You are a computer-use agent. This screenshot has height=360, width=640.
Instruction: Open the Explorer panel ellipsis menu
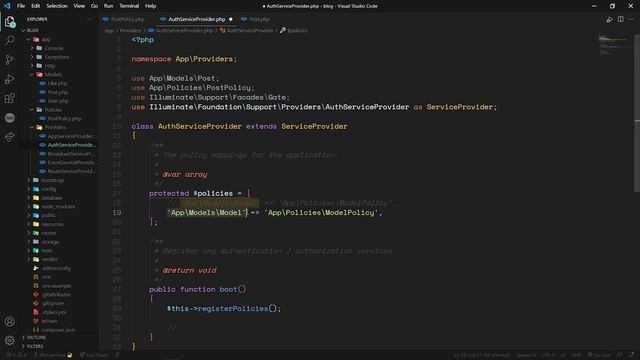click(89, 19)
